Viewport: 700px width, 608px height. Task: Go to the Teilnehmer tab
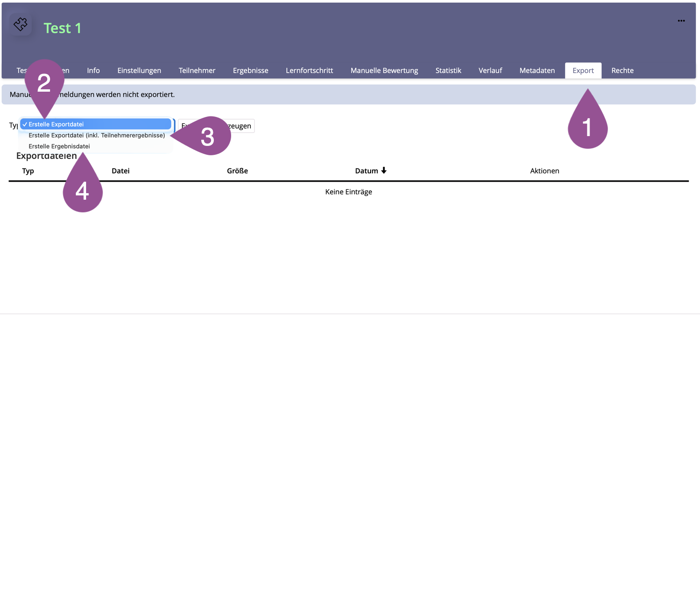point(197,71)
